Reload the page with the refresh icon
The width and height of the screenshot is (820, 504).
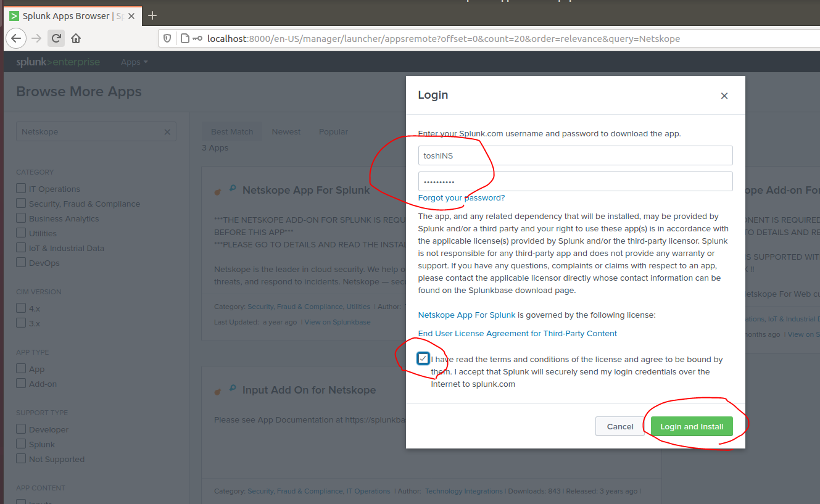[x=56, y=38]
